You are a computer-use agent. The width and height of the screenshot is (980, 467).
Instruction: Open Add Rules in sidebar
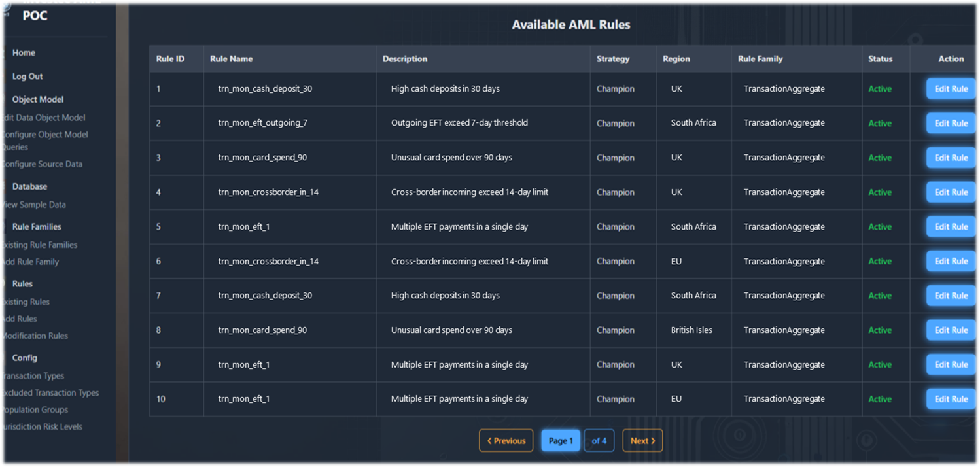19,319
